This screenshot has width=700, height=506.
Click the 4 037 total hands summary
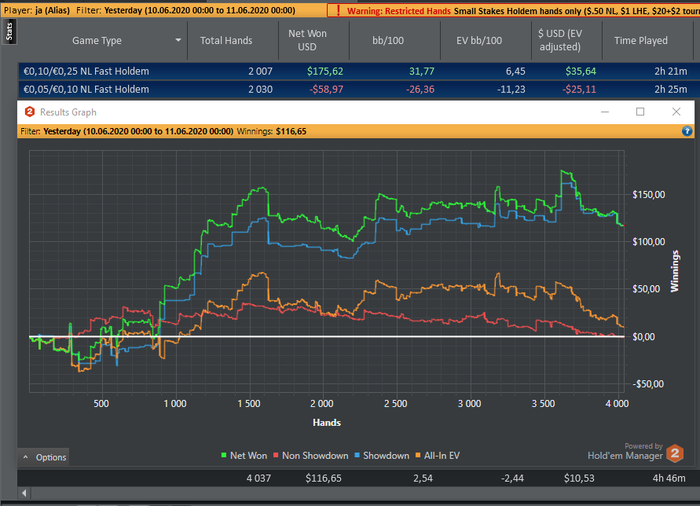tap(258, 478)
